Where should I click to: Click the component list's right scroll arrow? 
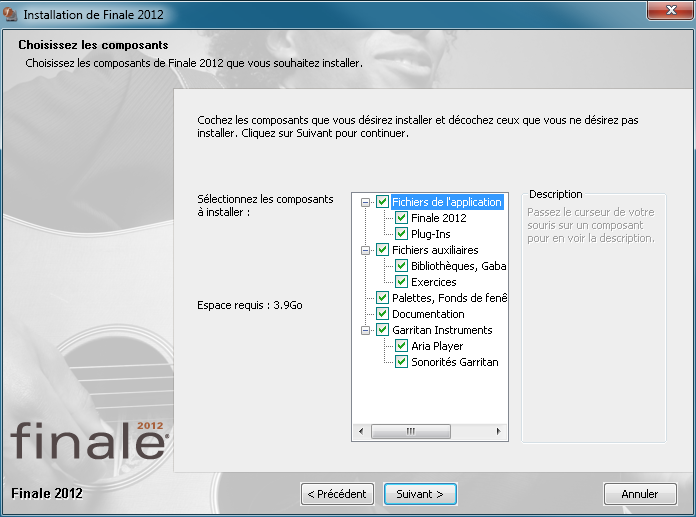500,432
